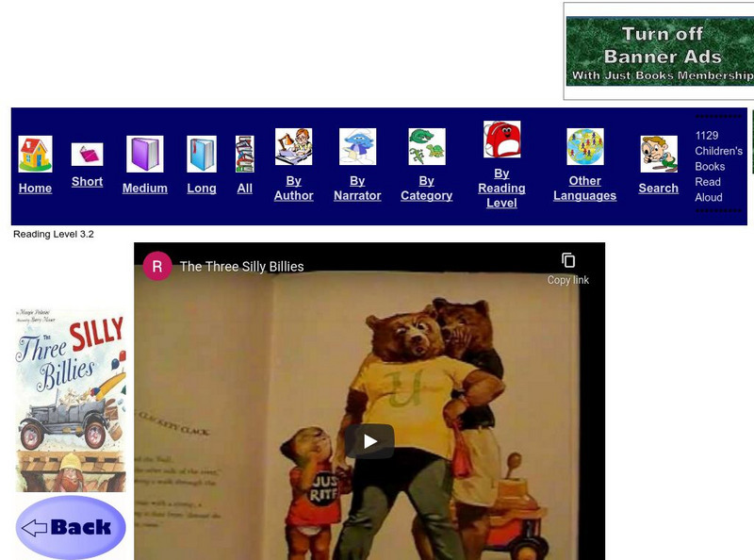The image size is (754, 560).
Task: Select the By Narrator icon
Action: (357, 147)
